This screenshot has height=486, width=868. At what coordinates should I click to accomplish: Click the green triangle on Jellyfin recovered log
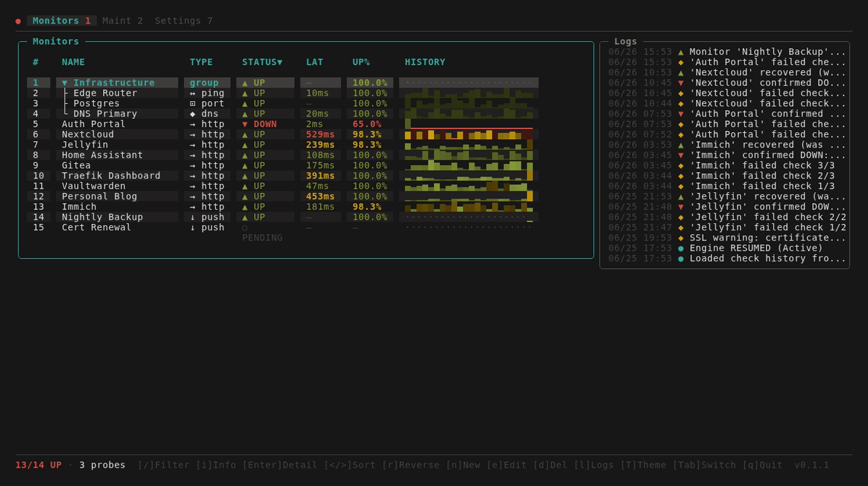(681, 196)
